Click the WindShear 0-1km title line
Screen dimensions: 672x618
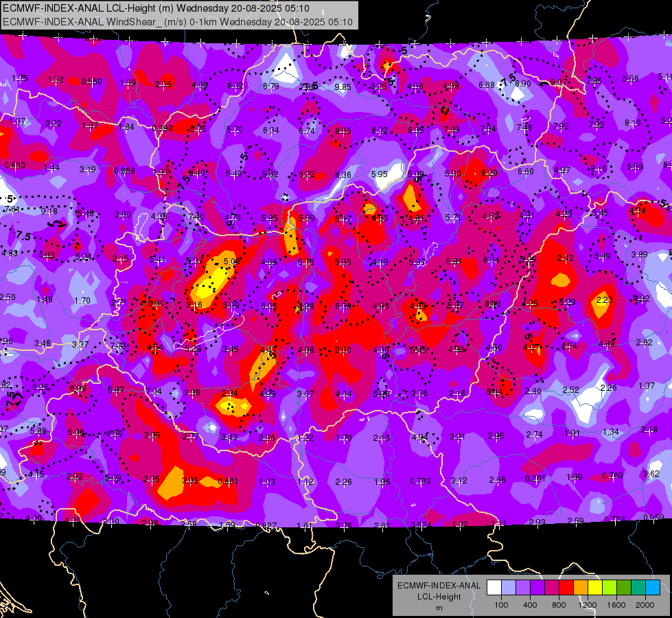(x=177, y=22)
